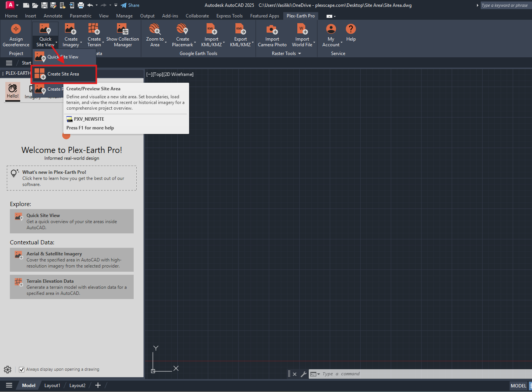Screen dimensions: 532x392
Task: Click Aerial & Satellite Imagery card
Action: pos(72,260)
